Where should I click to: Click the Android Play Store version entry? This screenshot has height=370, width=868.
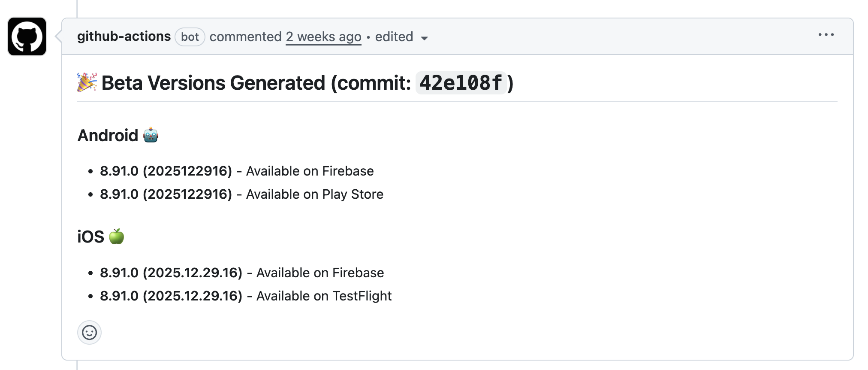pos(166,194)
